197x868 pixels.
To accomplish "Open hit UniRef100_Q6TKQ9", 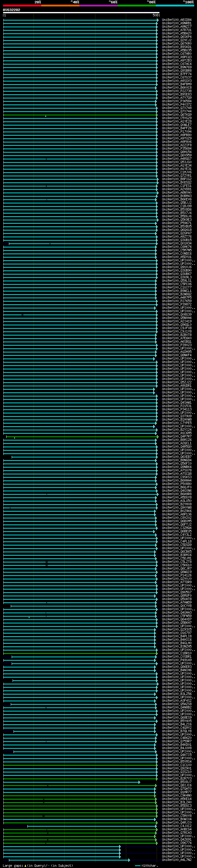I will coord(177,115).
